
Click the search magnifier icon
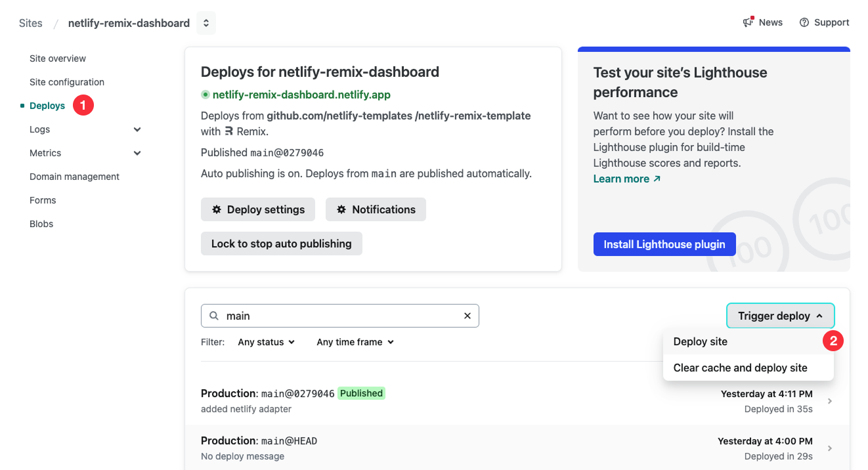click(213, 316)
